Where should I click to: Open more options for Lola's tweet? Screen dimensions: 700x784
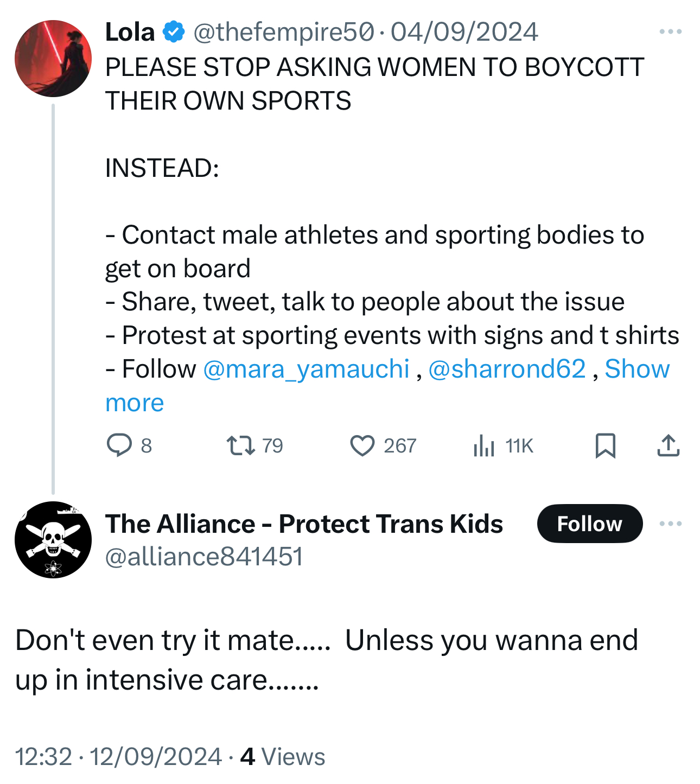pyautogui.click(x=670, y=32)
